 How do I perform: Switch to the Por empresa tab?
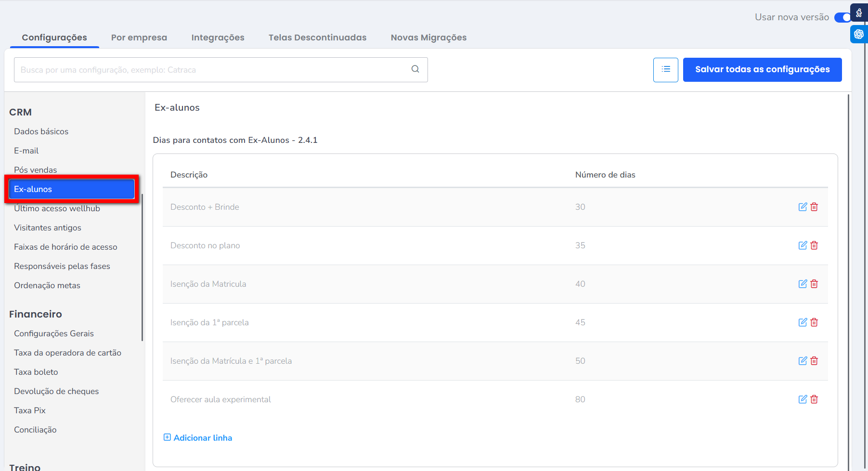click(x=139, y=38)
